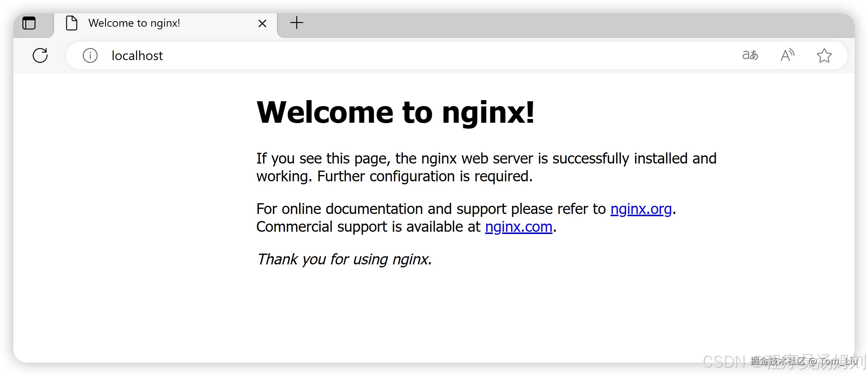
Task: Click the document icon on the active tab
Action: tap(71, 23)
